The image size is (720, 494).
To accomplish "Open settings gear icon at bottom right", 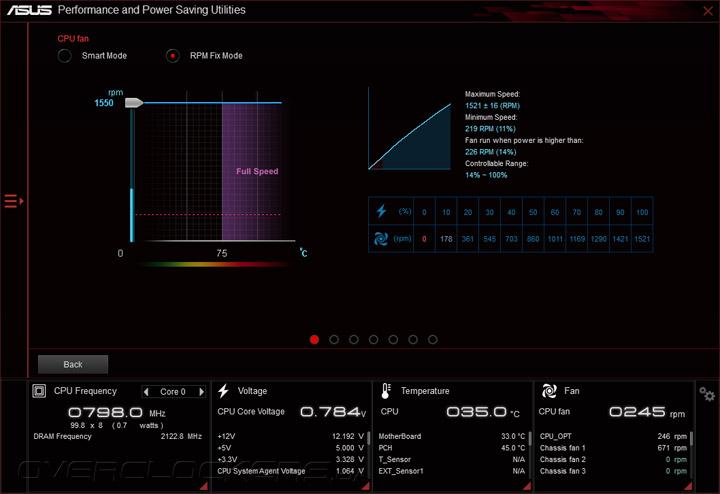I will (x=707, y=394).
